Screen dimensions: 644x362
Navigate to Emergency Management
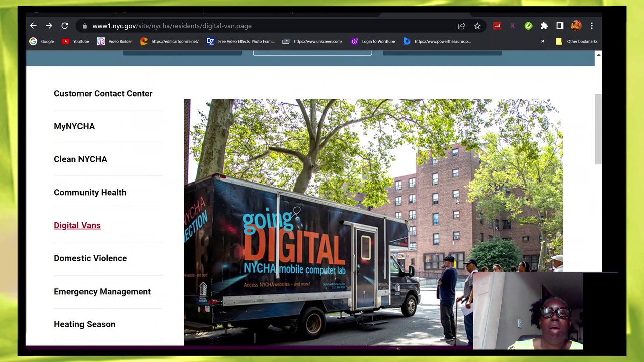pos(102,292)
